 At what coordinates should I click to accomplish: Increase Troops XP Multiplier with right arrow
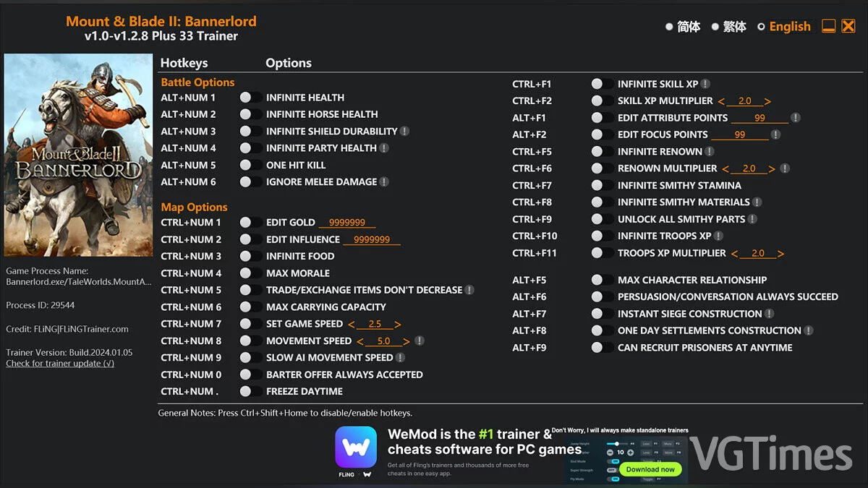(x=780, y=254)
